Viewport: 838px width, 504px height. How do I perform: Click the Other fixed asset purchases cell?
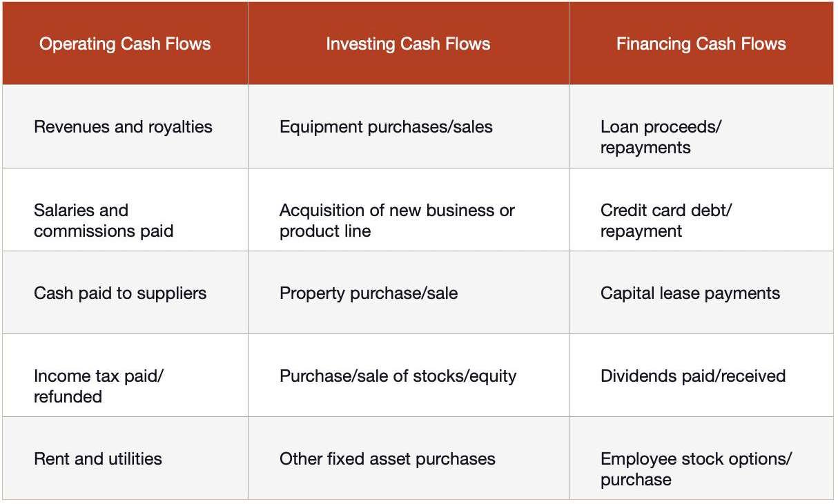[387, 458]
